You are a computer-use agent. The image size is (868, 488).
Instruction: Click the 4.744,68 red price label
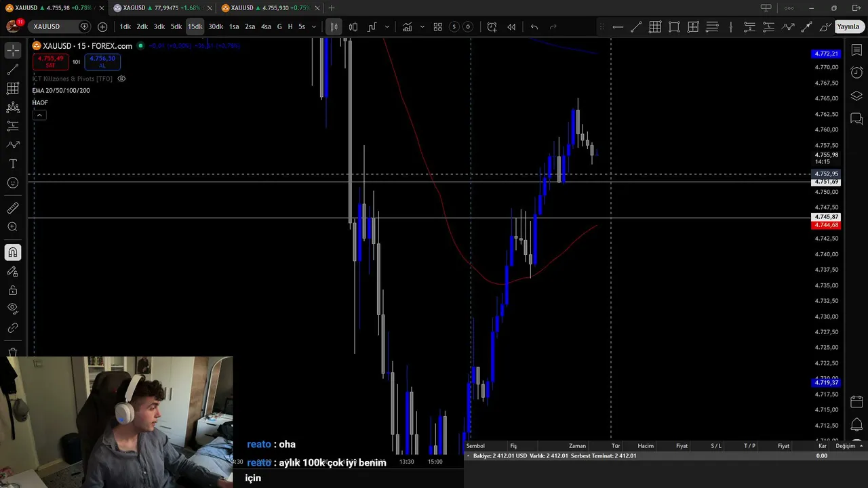tap(826, 225)
